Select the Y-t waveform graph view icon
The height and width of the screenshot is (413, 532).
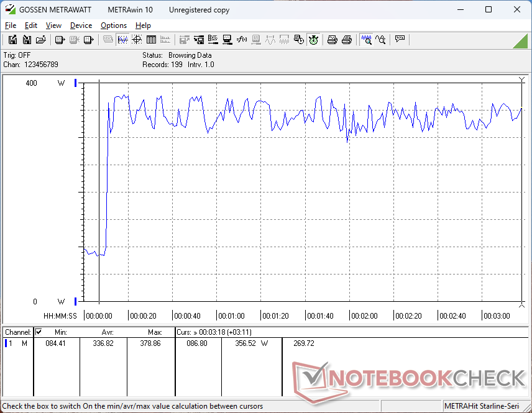click(x=122, y=40)
